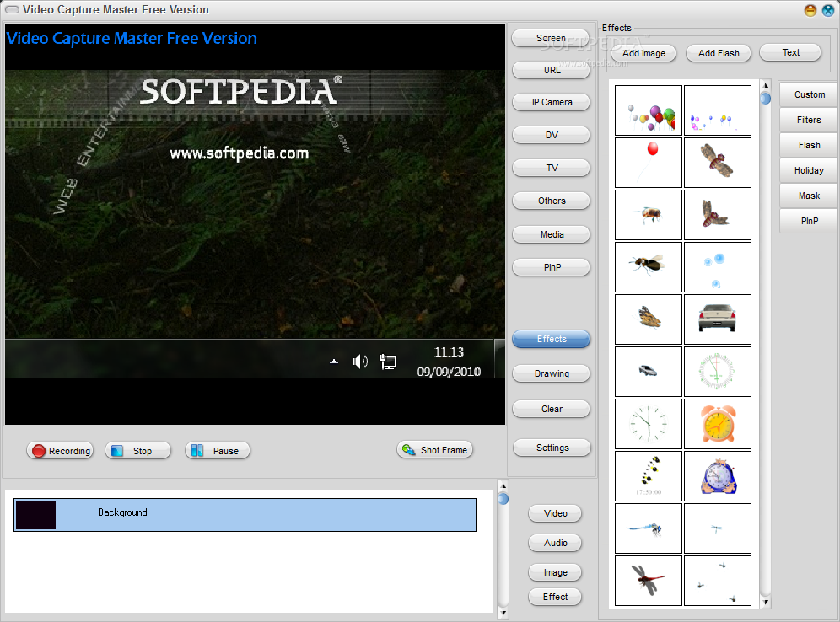Open the Media source option
The image size is (840, 622).
pyautogui.click(x=551, y=234)
